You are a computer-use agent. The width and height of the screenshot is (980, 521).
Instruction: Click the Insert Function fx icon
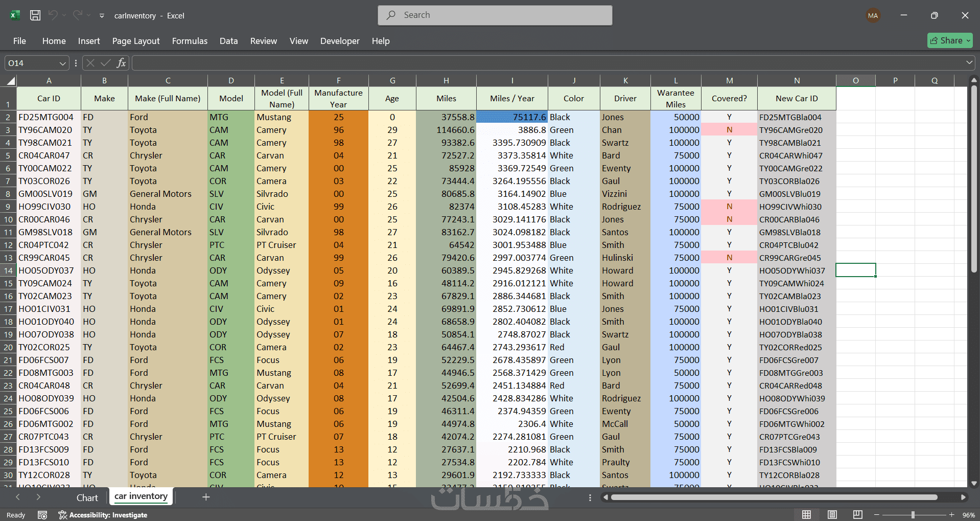(121, 63)
